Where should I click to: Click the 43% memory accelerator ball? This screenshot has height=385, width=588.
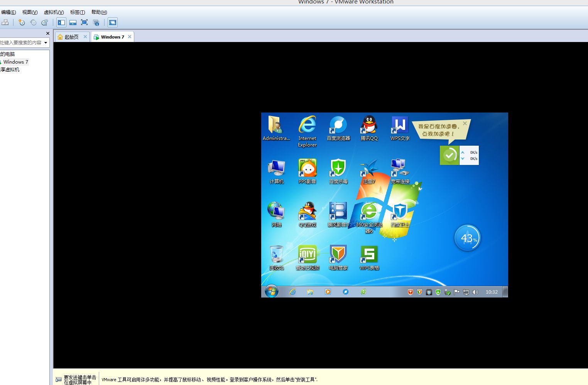pyautogui.click(x=467, y=238)
